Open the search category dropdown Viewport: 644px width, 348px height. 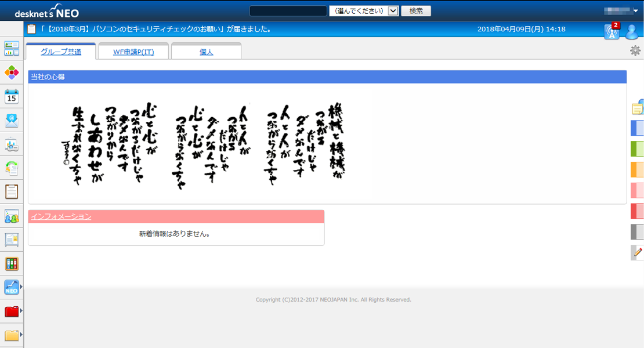pyautogui.click(x=363, y=11)
